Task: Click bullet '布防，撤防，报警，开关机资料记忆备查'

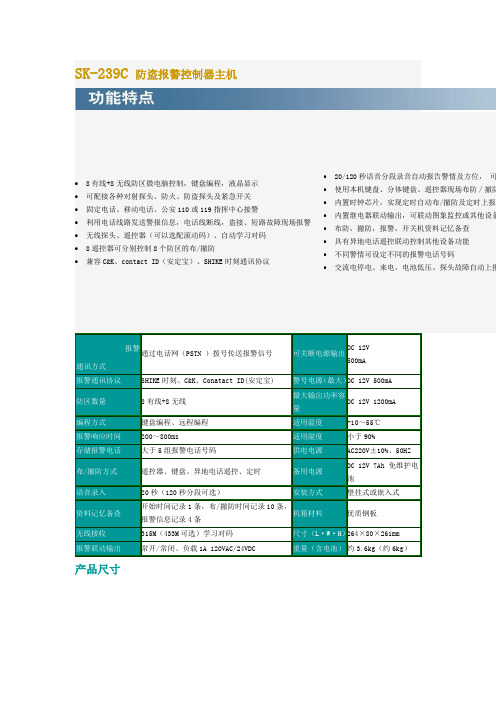Action: [402, 228]
